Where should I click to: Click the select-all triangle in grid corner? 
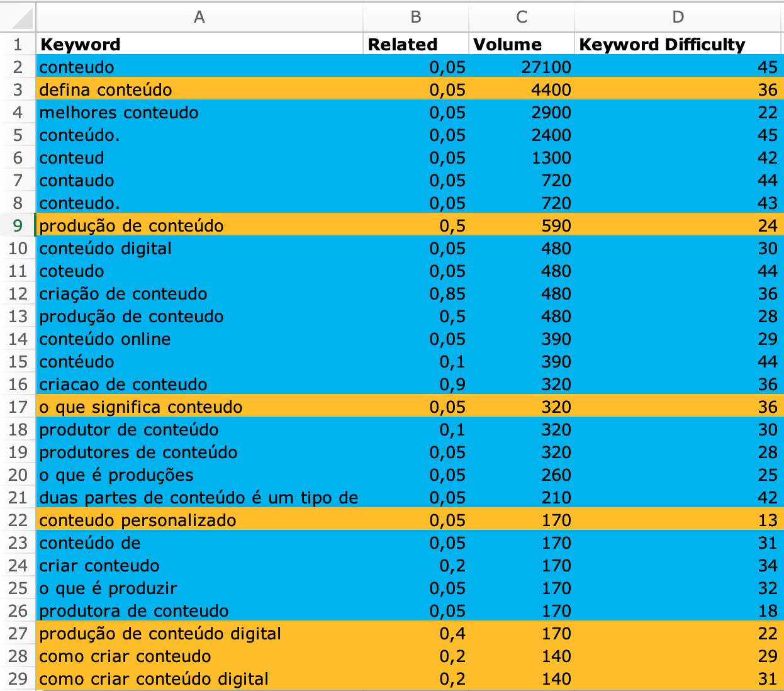[x=19, y=18]
